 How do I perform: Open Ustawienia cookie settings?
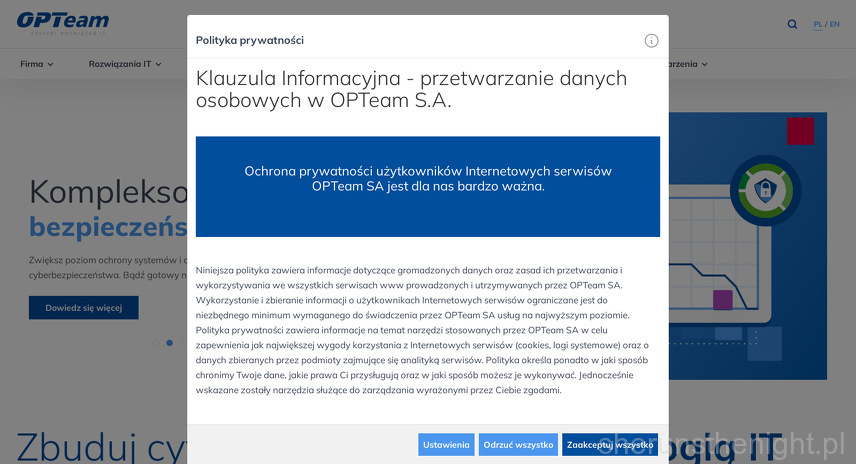446,444
